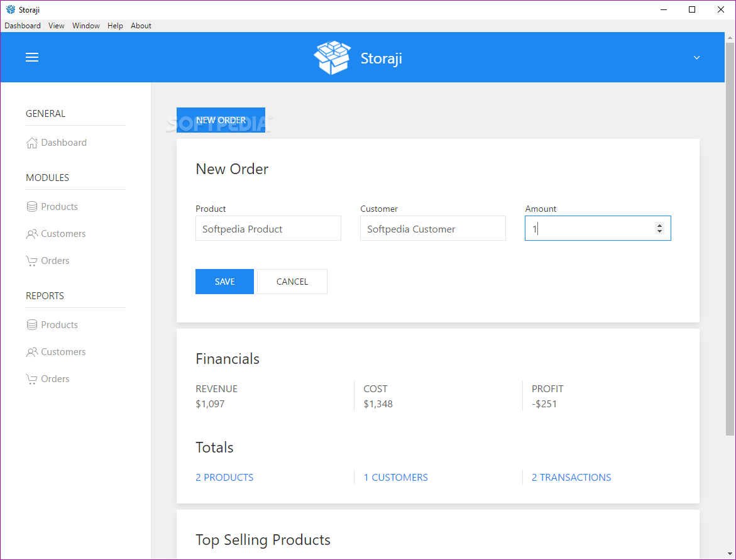Open the hamburger menu icon

pyautogui.click(x=32, y=57)
